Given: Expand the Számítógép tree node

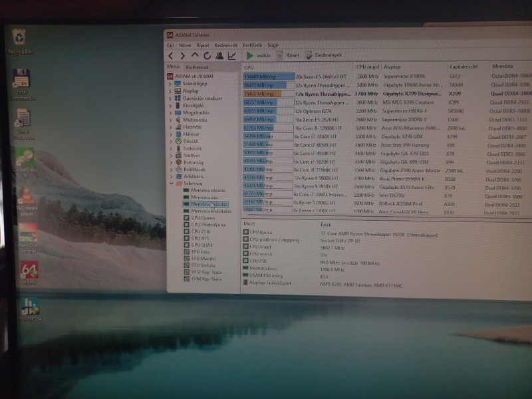Looking at the screenshot, I should [x=171, y=84].
